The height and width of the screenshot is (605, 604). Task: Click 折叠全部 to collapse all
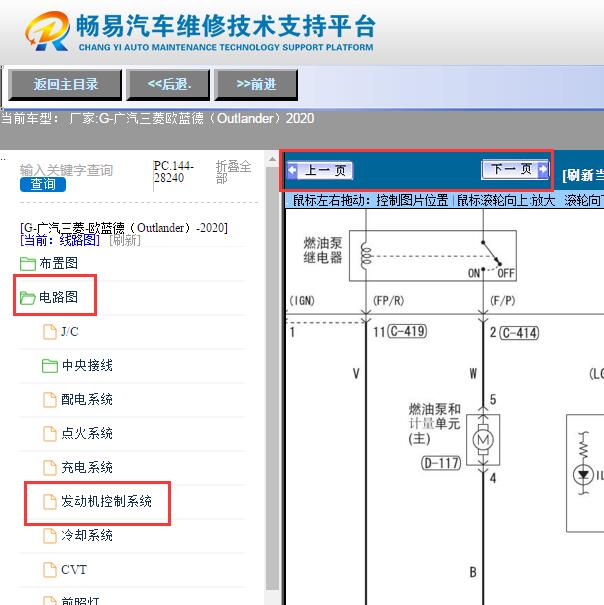(233, 172)
